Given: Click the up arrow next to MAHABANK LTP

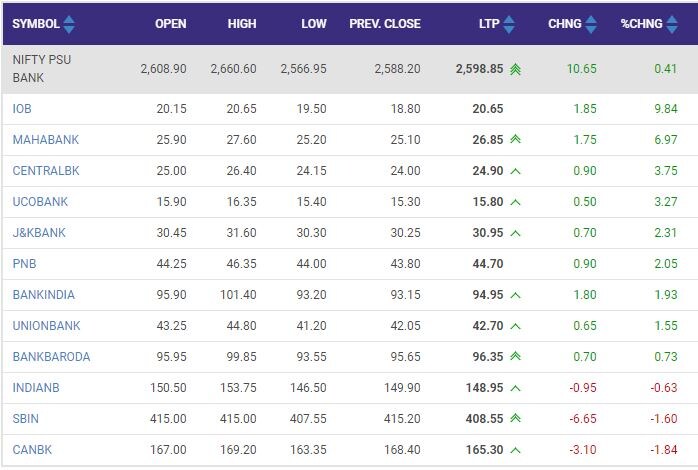Looking at the screenshot, I should 515,139.
